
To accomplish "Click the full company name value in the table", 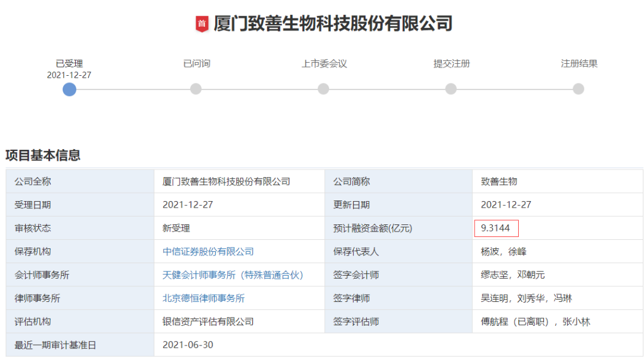I will pos(227,181).
